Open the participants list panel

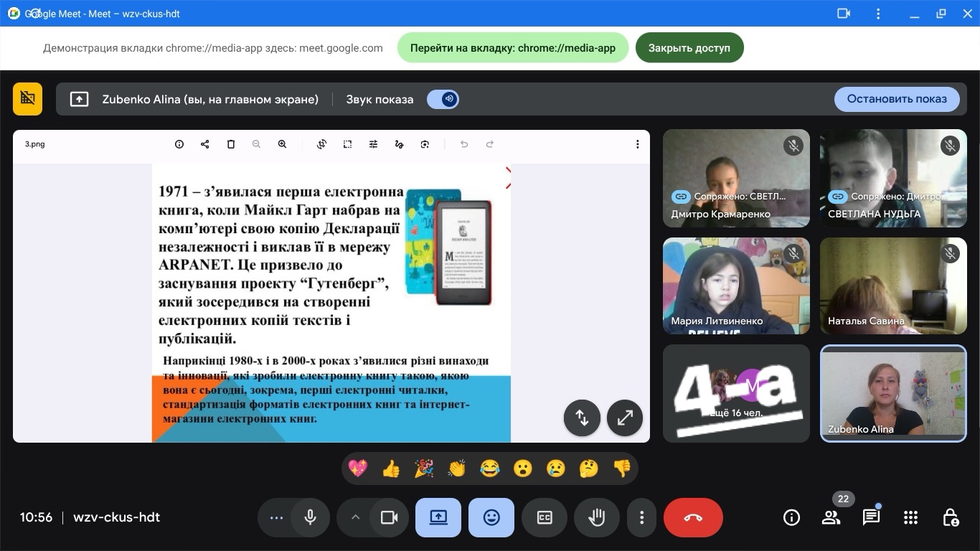click(x=831, y=518)
